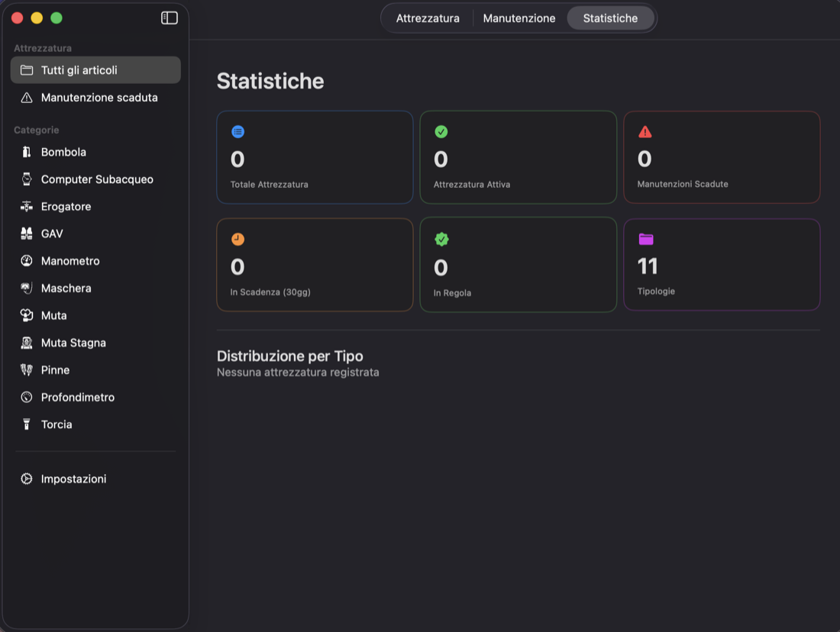This screenshot has height=632, width=840.
Task: Select the Statistiche tab
Action: (610, 18)
